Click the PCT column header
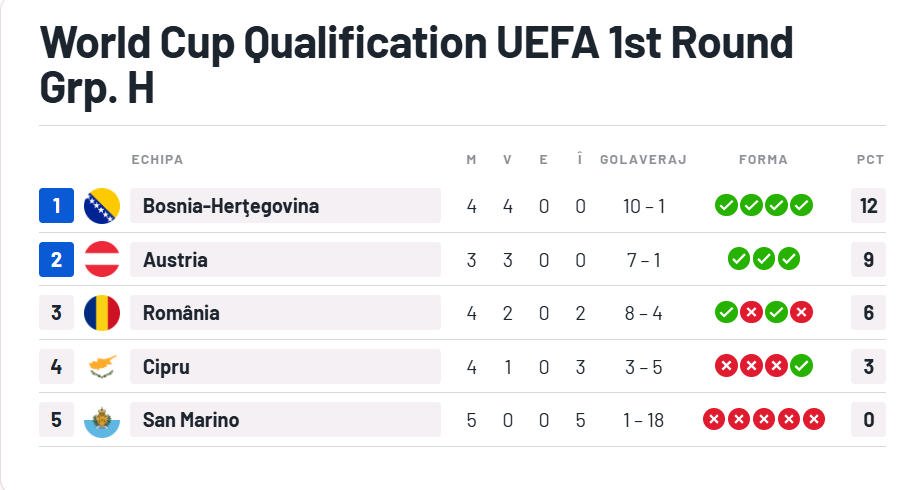This screenshot has width=919, height=490. tap(870, 159)
